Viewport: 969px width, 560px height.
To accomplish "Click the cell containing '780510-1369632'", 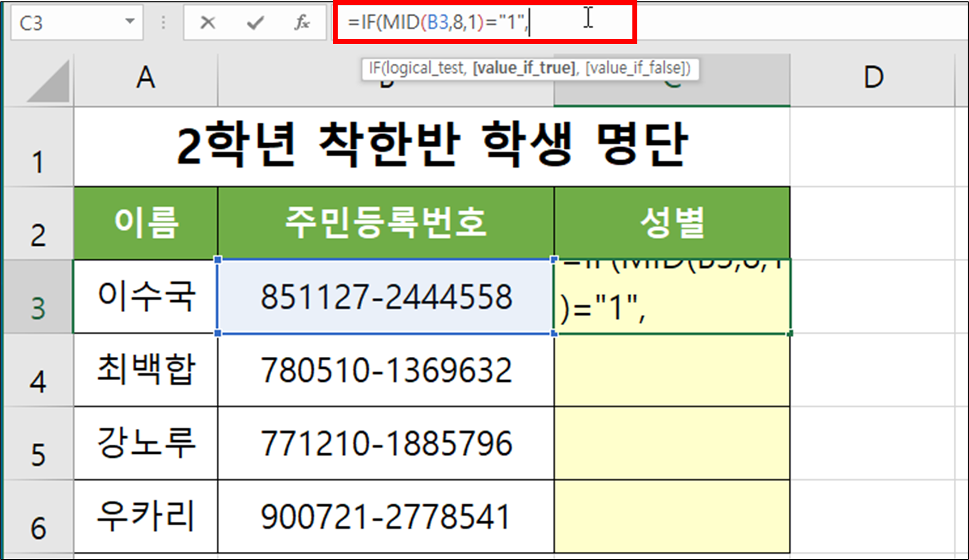I will (386, 370).
